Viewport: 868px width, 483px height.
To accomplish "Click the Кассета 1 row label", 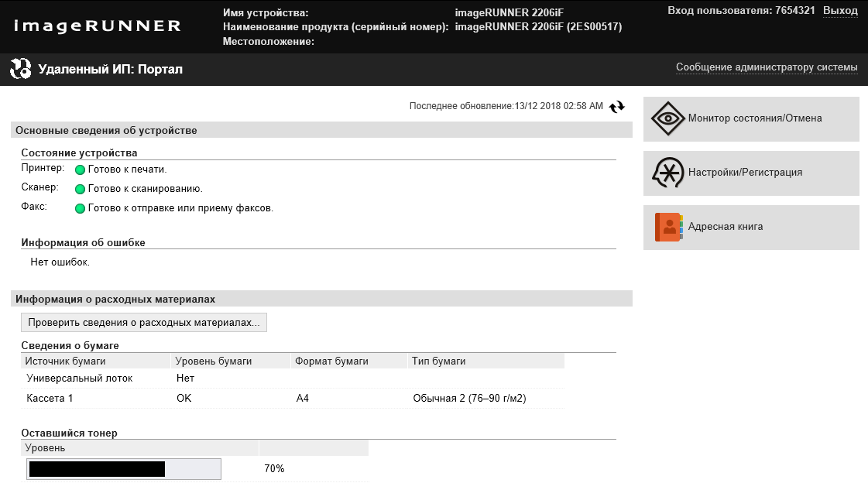I will pos(50,399).
